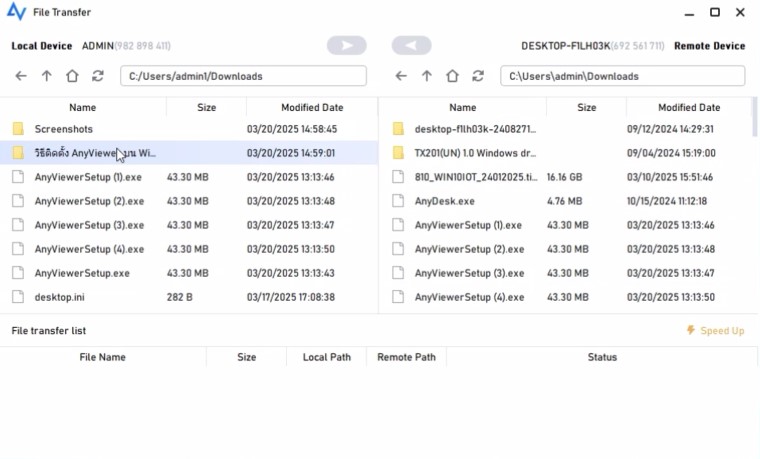This screenshot has width=760, height=459.
Task: Open the local device home folder
Action: (72, 76)
